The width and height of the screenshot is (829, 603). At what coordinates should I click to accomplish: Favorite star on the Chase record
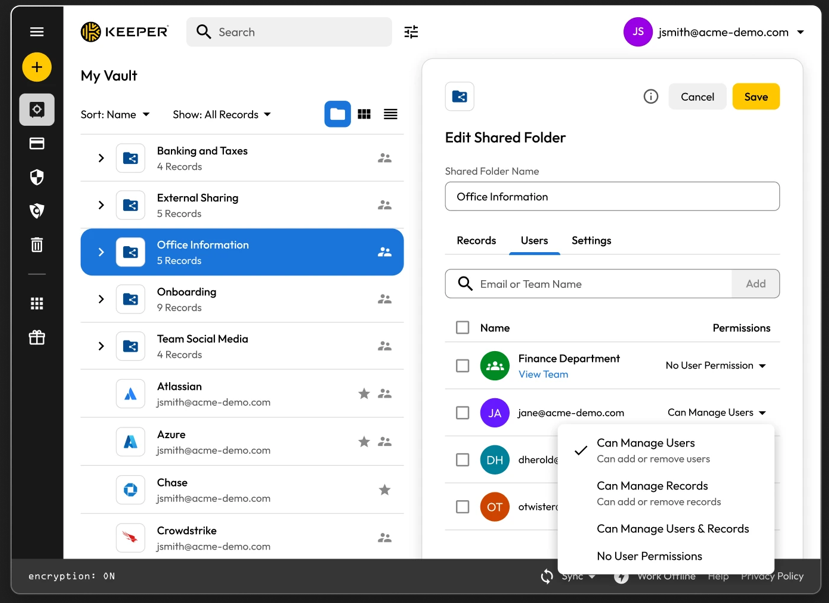tap(385, 490)
